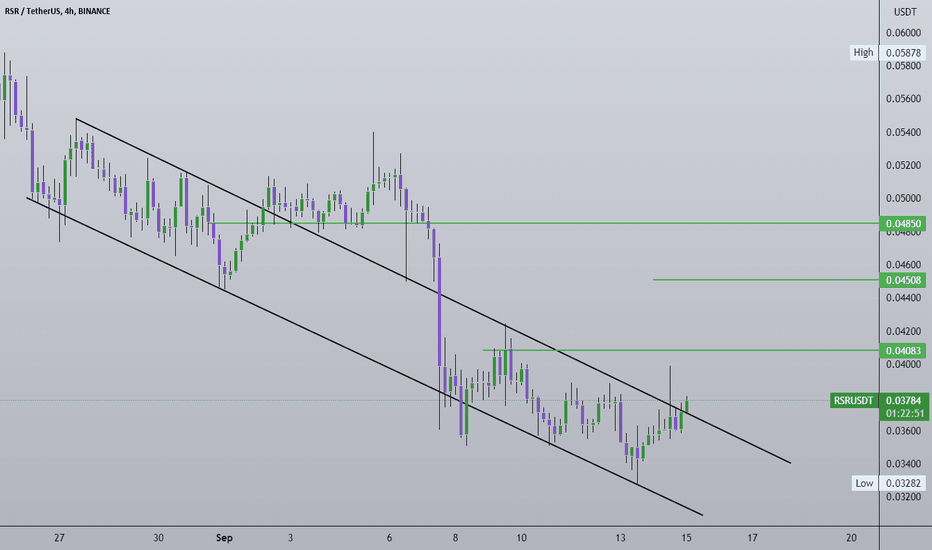
Task: Click the 0.03282 low price value
Action: pos(903,483)
